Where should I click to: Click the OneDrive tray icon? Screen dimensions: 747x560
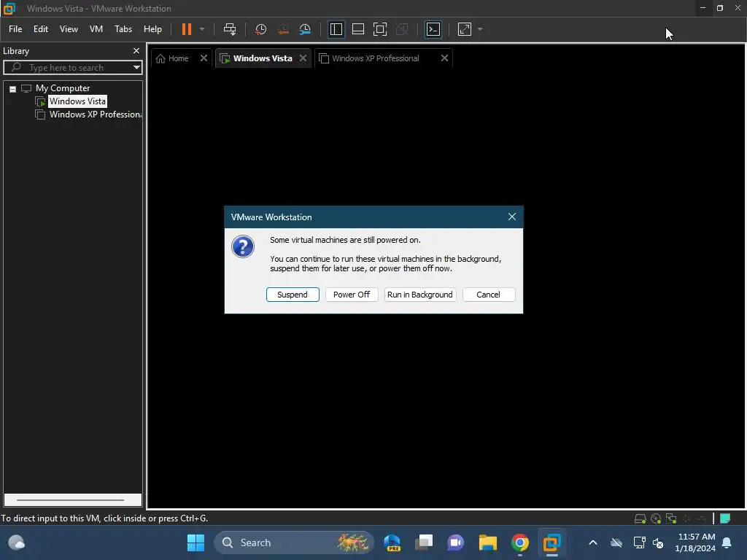tap(616, 542)
